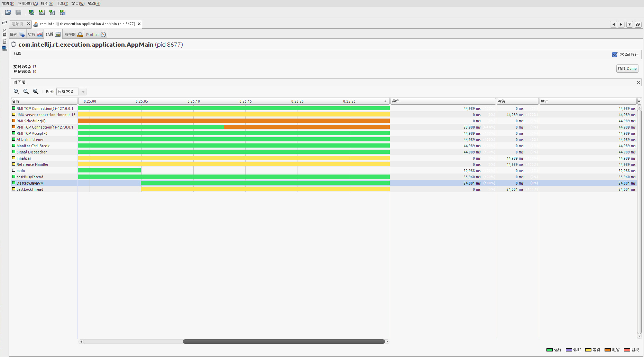Select the main thread row
Image resolution: width=644 pixels, height=357 pixels.
coord(324,171)
